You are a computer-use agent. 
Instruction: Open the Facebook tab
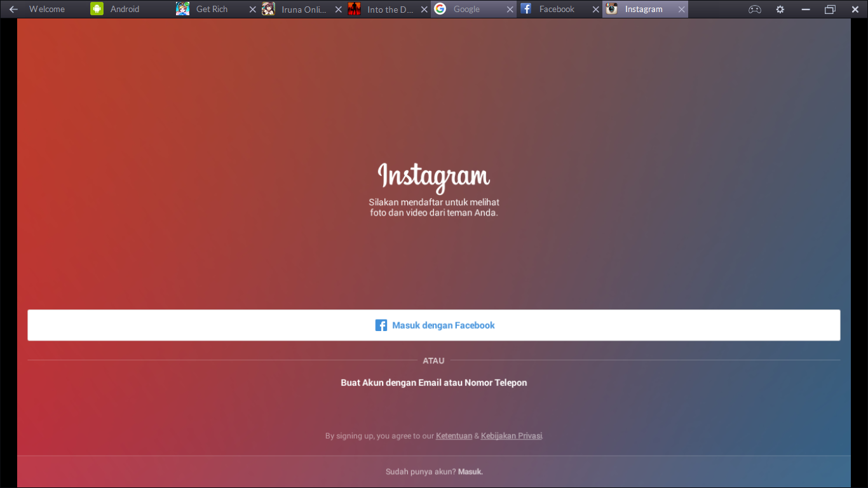557,10
